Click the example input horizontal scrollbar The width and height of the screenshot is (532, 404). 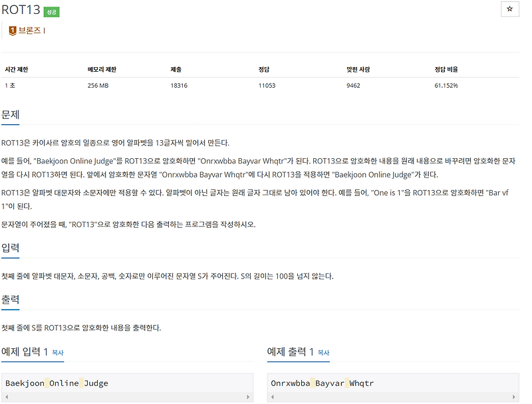[x=126, y=396]
